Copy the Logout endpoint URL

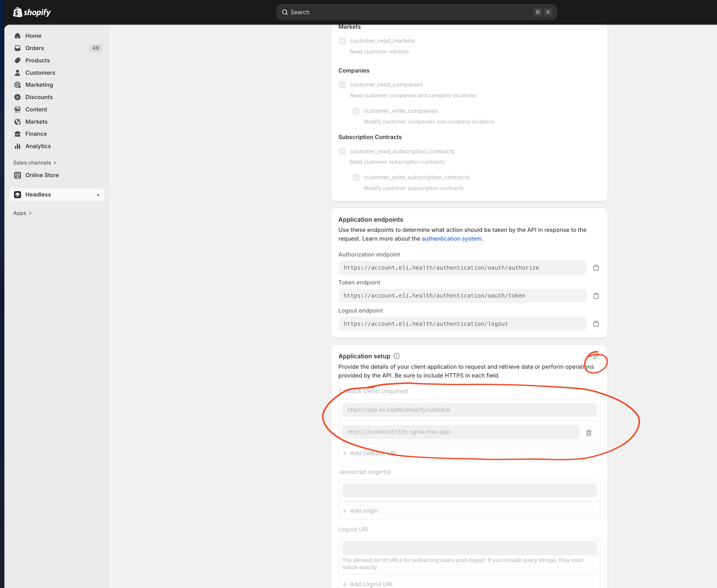[x=596, y=324]
